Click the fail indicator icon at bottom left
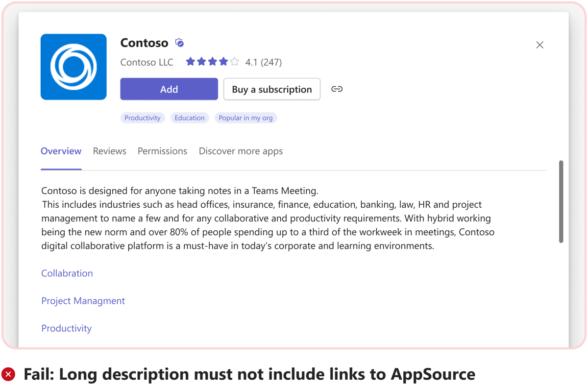The width and height of the screenshot is (588, 390). pos(9,374)
